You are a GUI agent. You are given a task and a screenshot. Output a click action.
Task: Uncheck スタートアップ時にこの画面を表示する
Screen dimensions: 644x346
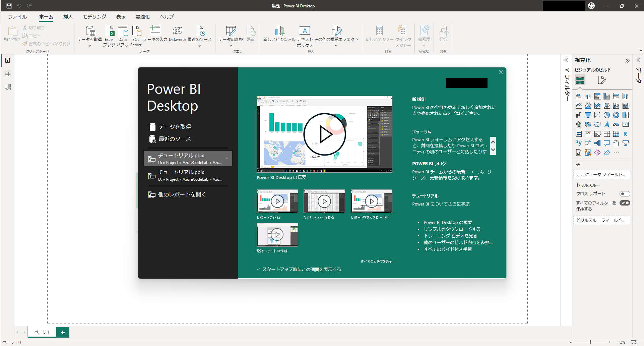coord(259,269)
